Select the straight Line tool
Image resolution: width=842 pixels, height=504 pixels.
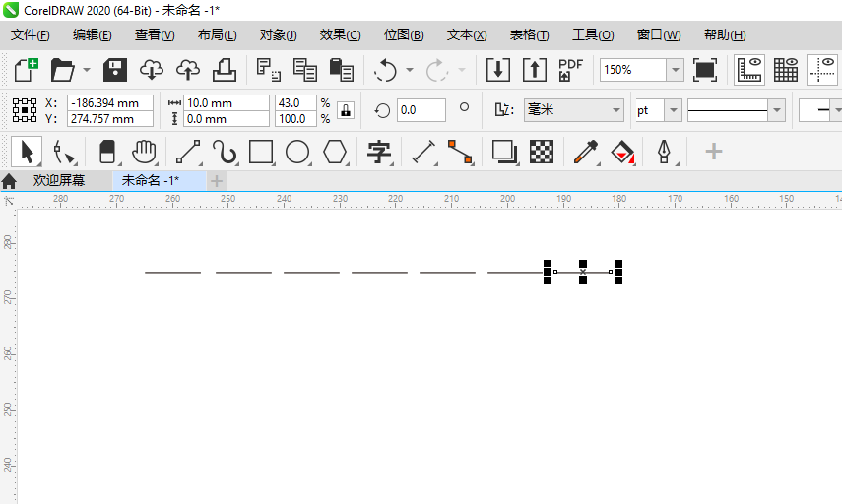click(188, 152)
